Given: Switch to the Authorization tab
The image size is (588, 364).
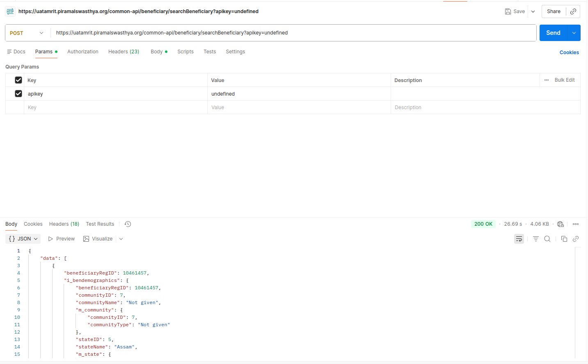Looking at the screenshot, I should click(82, 52).
